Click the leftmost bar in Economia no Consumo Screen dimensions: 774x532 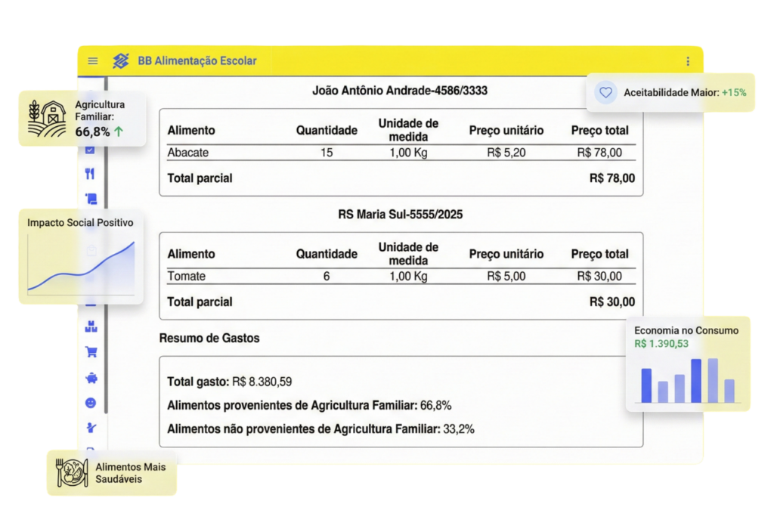[646, 385]
